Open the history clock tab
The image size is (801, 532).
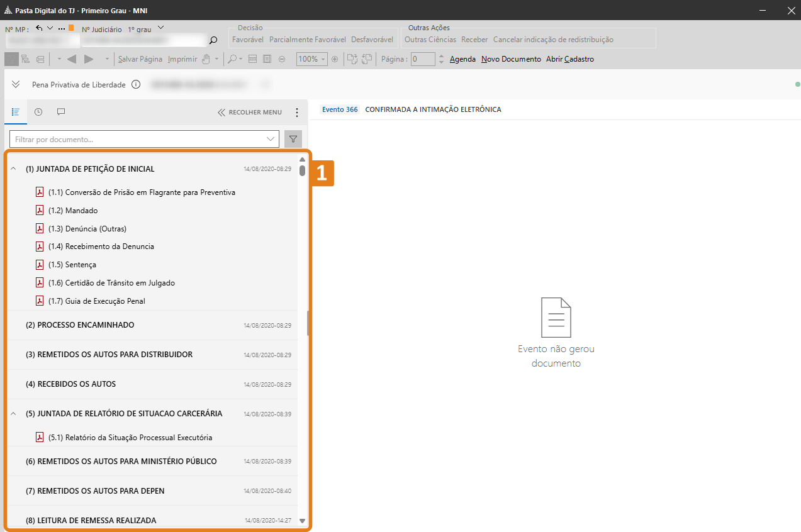tap(38, 112)
